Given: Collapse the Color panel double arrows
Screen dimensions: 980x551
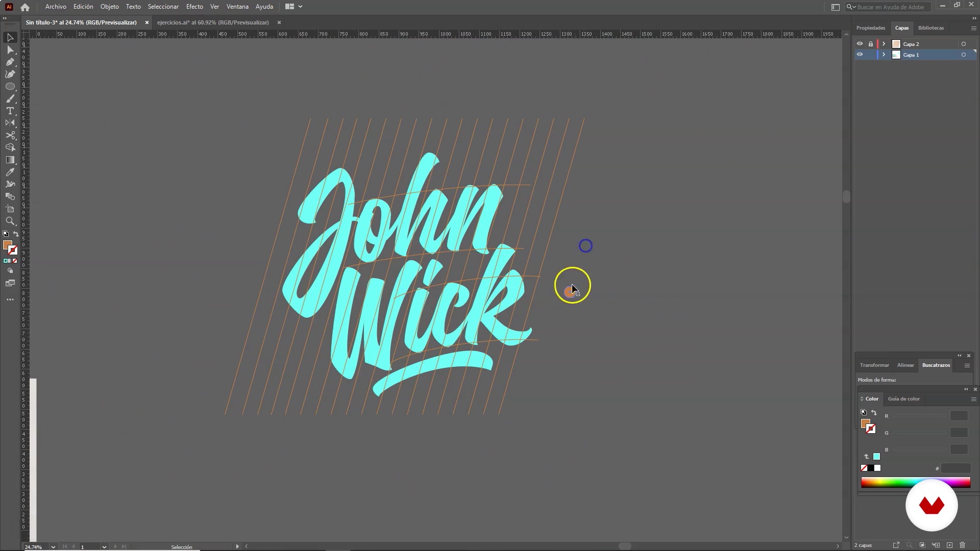Looking at the screenshot, I should (966, 389).
